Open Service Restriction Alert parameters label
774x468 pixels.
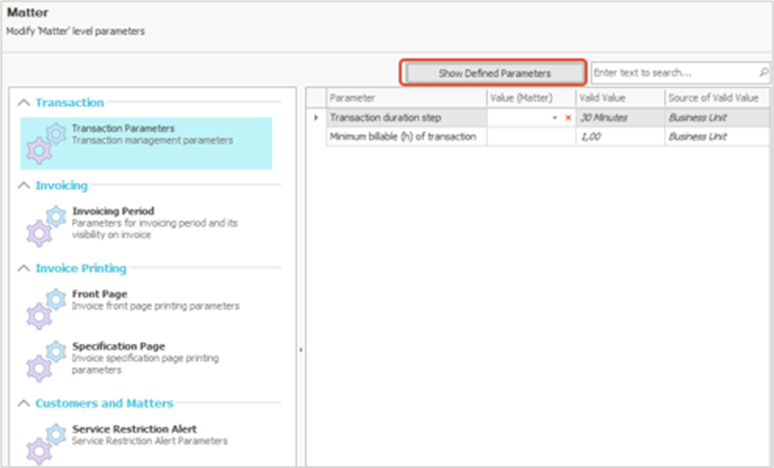(x=135, y=429)
